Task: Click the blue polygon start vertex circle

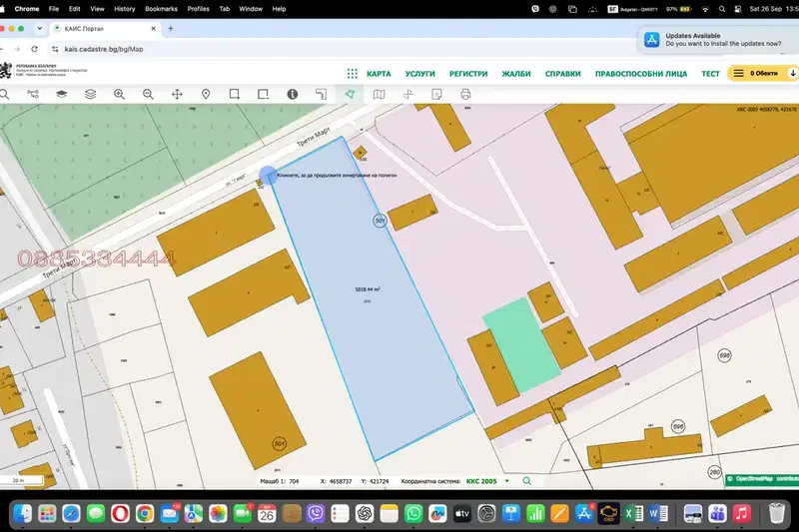Action: pyautogui.click(x=269, y=176)
